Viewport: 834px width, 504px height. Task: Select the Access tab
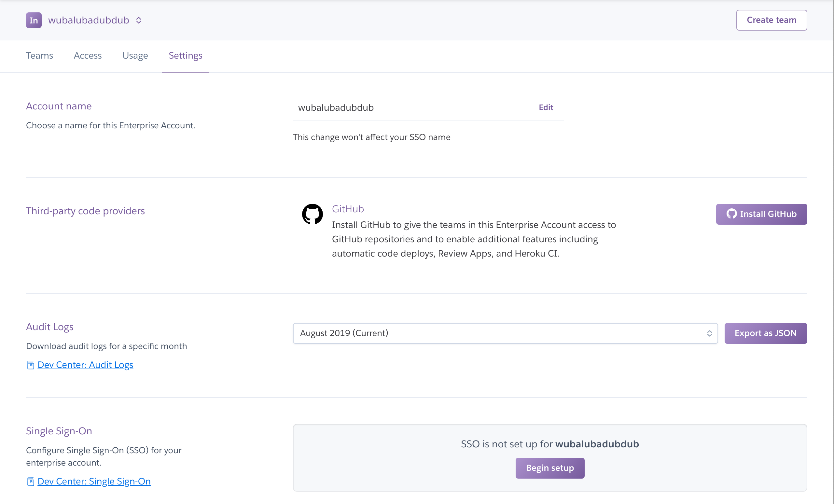(88, 55)
